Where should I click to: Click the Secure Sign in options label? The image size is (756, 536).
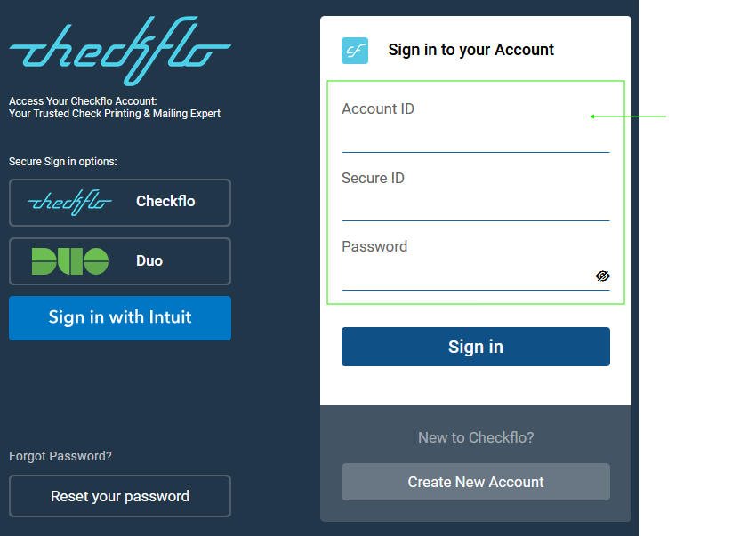62,162
